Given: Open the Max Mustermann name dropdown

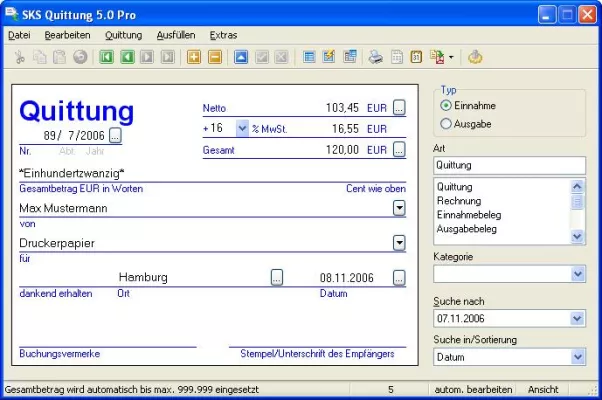Looking at the screenshot, I should 399,208.
